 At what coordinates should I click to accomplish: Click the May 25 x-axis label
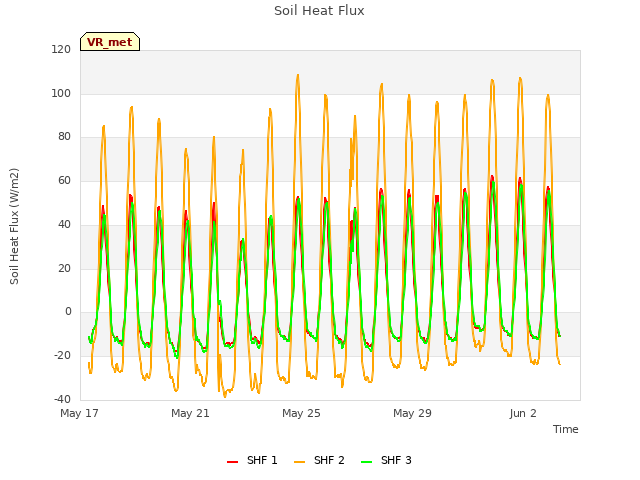click(301, 413)
